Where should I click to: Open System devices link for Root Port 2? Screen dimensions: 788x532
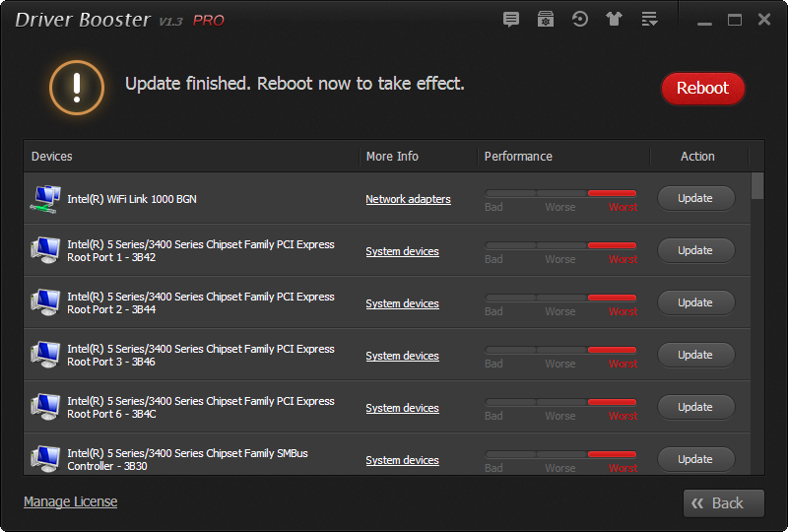pyautogui.click(x=402, y=303)
